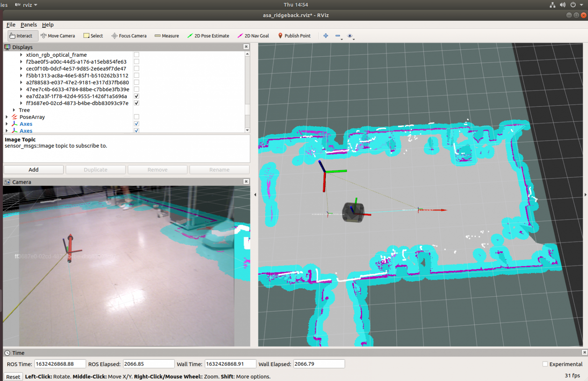
Task: Pick the Measure tool
Action: pos(167,36)
